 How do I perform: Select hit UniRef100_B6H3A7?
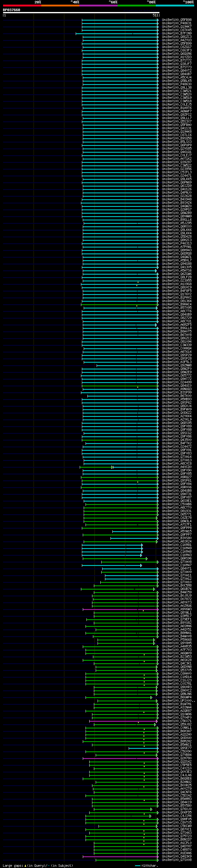(177, 731)
